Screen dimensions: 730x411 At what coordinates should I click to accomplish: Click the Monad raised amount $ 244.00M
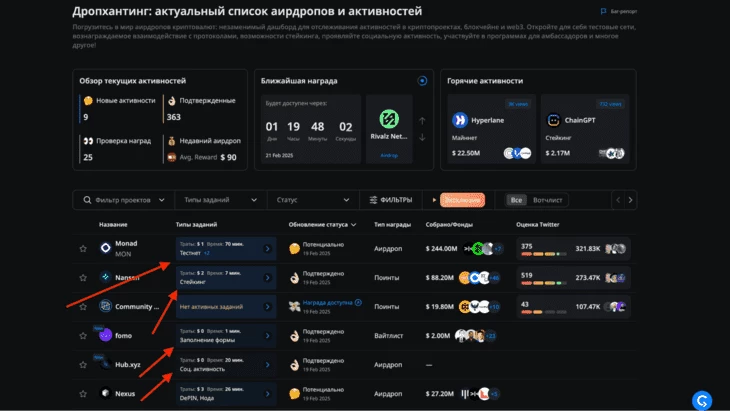coord(441,249)
